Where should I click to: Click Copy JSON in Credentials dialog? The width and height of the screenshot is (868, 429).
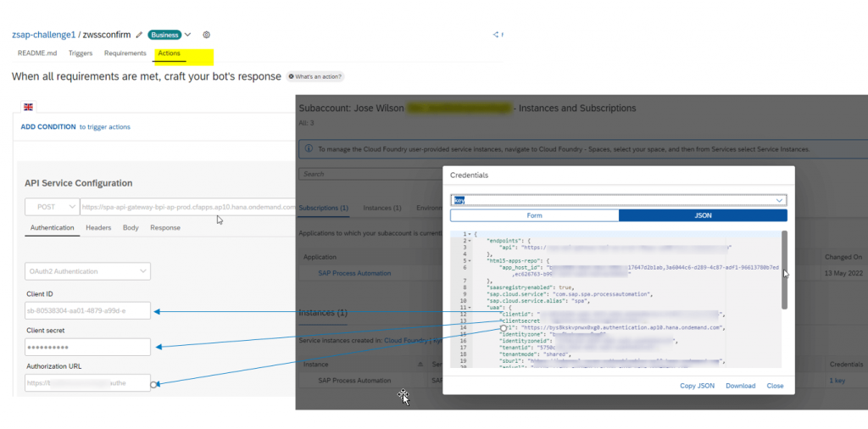(x=697, y=386)
